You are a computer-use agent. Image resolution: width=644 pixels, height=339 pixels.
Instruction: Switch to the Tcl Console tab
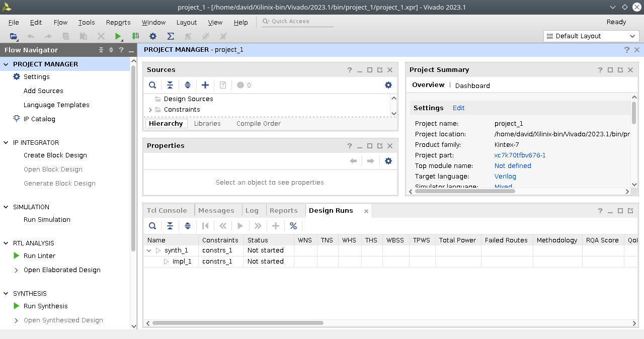(167, 211)
